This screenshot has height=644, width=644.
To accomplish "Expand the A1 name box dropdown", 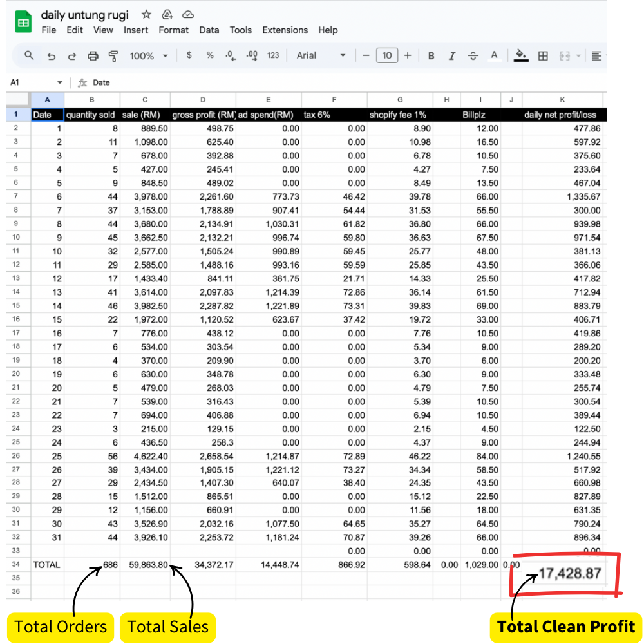I will click(x=60, y=82).
